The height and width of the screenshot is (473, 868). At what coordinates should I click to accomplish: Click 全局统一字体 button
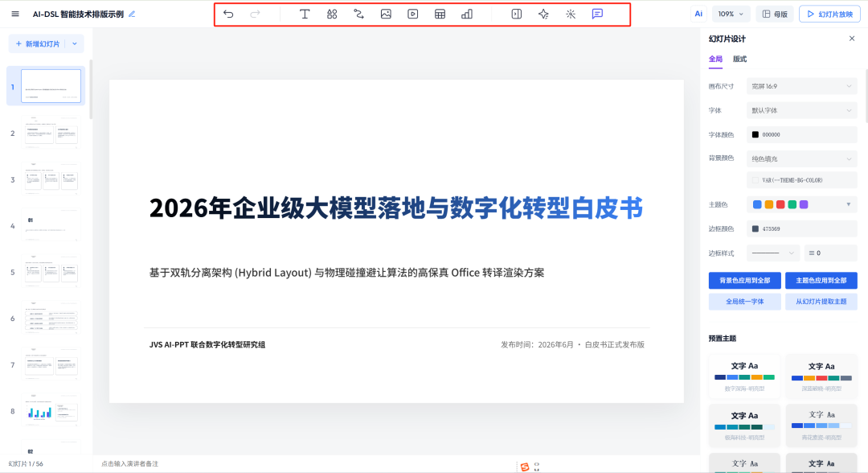744,302
